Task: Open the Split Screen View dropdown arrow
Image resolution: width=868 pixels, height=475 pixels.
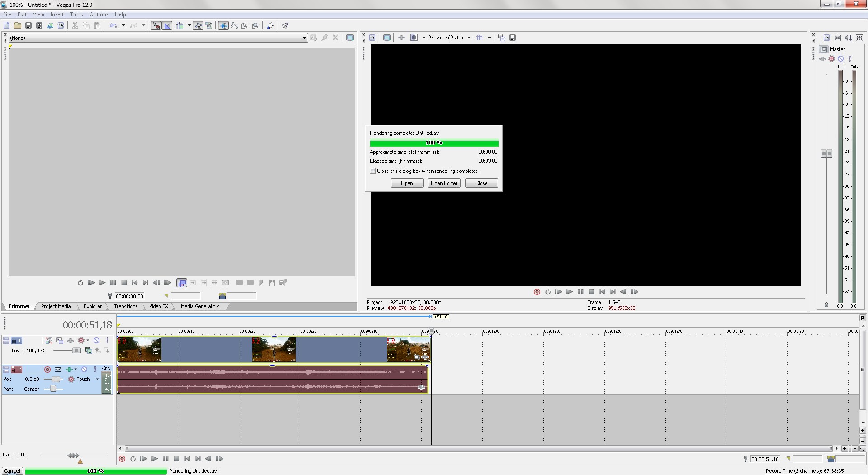Action: click(424, 38)
